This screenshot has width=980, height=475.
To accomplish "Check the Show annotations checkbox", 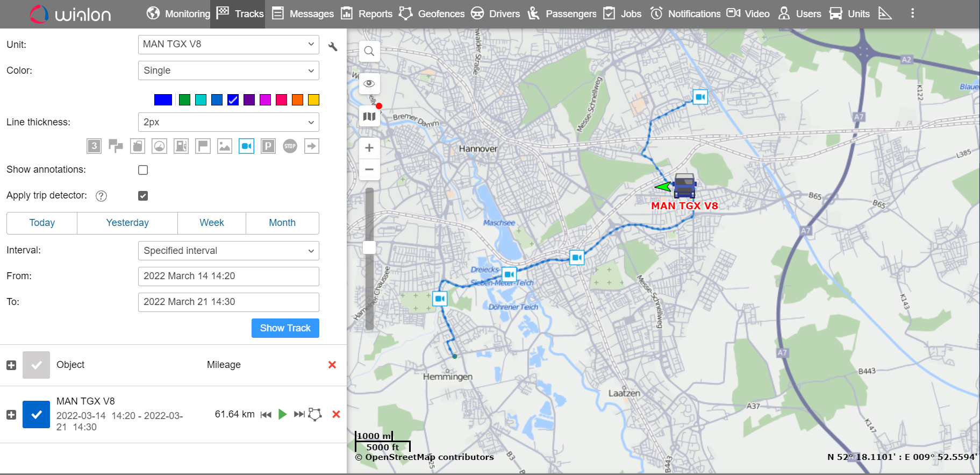I will [x=143, y=170].
